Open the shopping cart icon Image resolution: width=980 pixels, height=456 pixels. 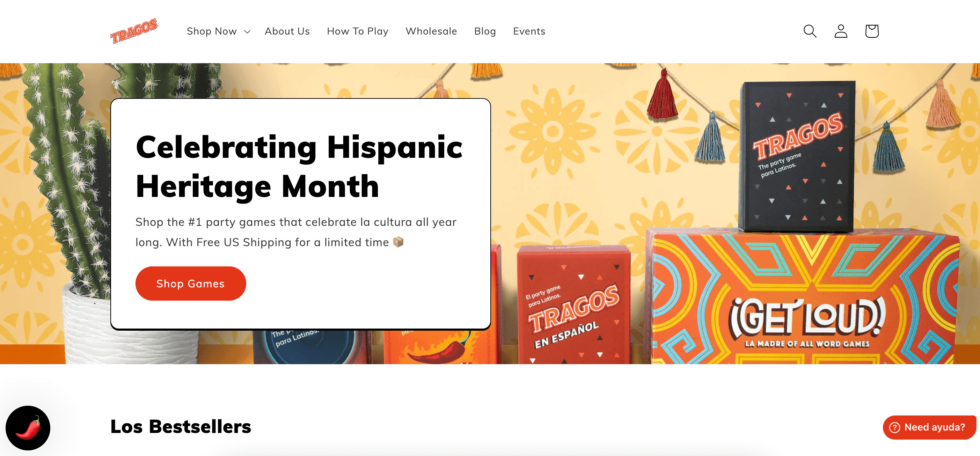pos(872,31)
